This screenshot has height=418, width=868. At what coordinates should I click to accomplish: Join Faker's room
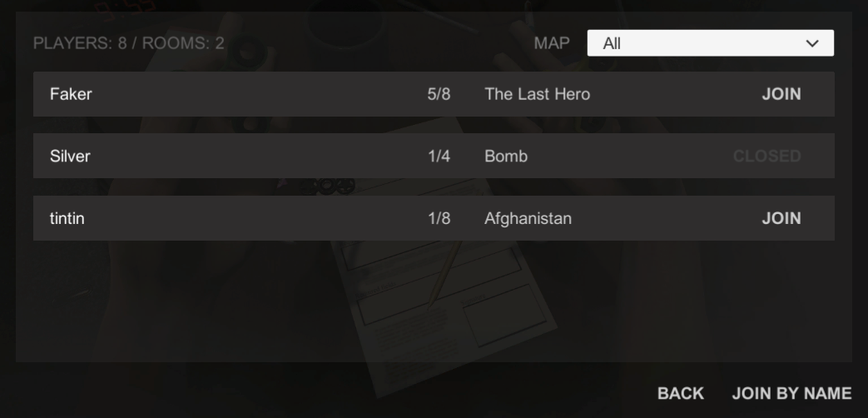tap(781, 94)
